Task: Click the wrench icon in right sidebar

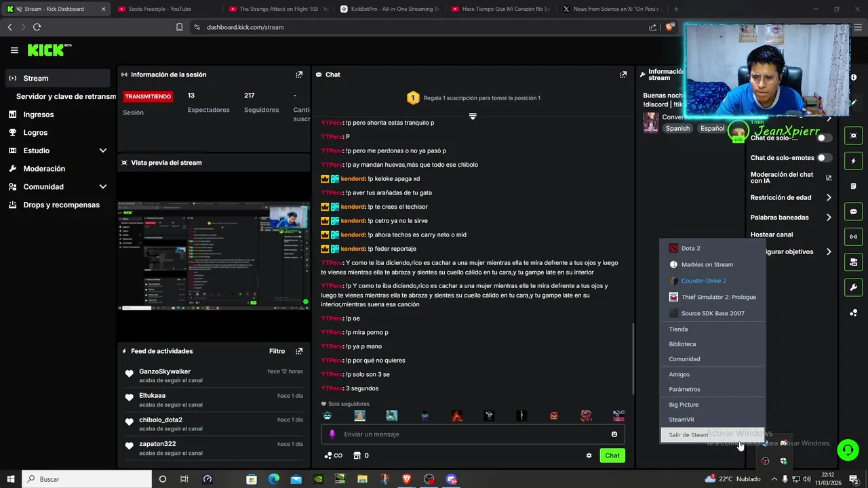Action: [854, 287]
